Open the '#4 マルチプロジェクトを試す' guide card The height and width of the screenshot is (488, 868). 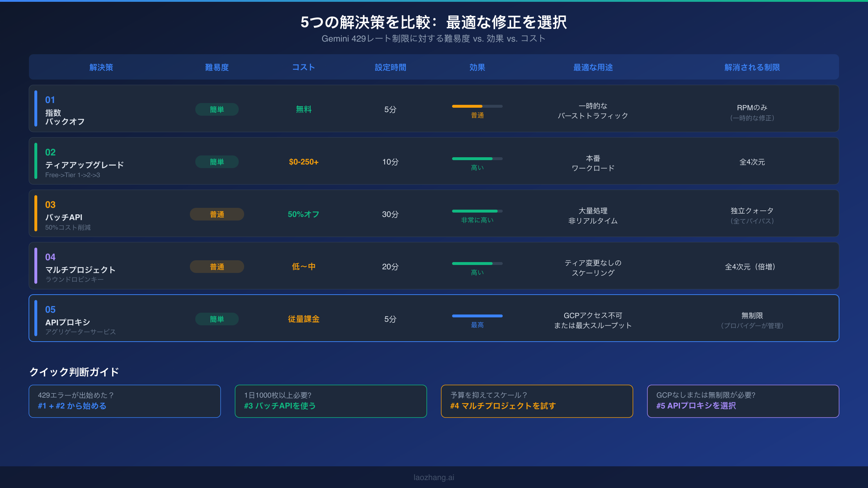tap(537, 401)
